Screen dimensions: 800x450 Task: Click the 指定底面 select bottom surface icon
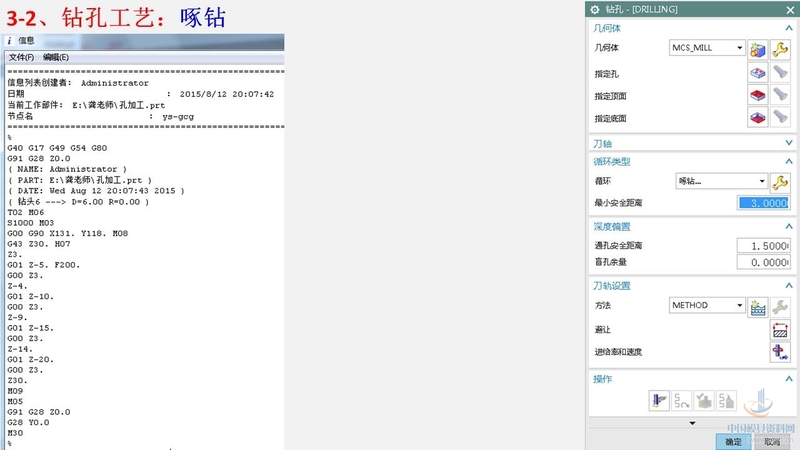tap(758, 117)
